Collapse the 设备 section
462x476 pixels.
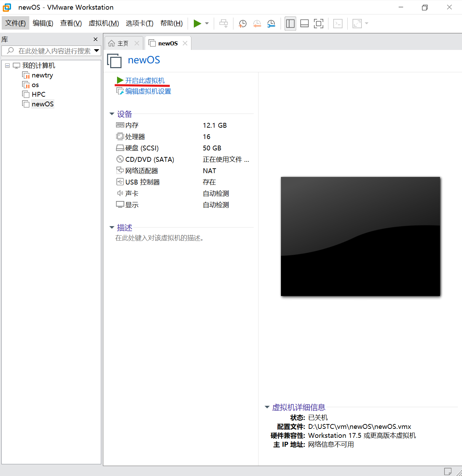tap(112, 114)
